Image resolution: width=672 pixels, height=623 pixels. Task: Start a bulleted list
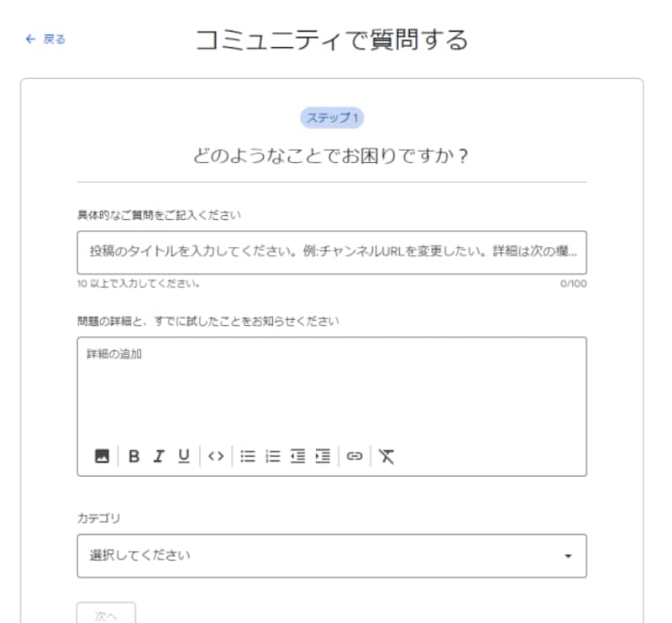[248, 456]
